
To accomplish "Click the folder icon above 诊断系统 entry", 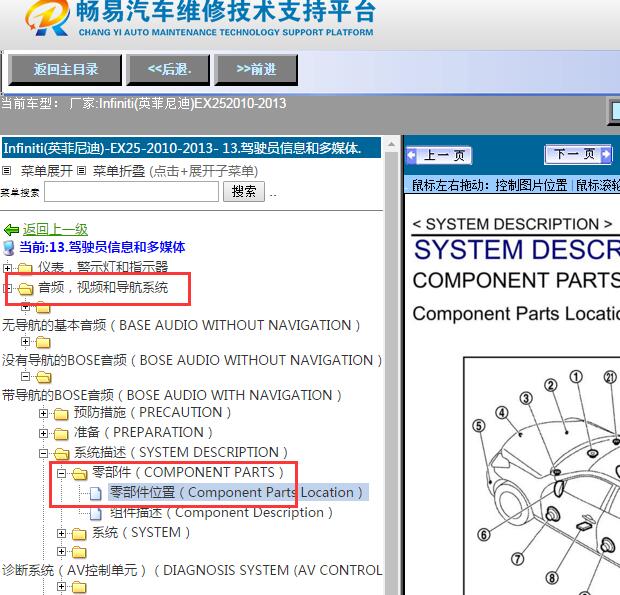I will point(79,552).
